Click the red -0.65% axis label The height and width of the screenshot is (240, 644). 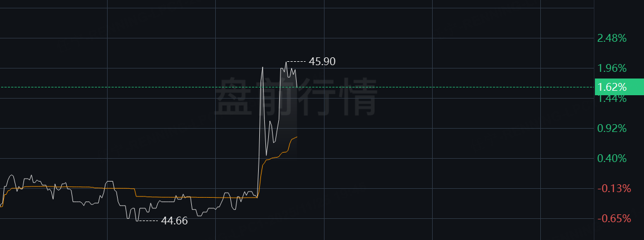pyautogui.click(x=614, y=218)
